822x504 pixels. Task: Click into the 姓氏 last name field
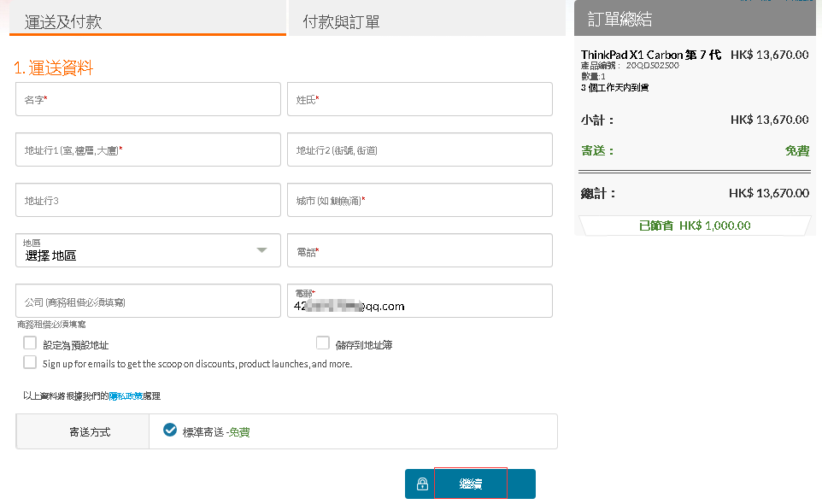420,99
